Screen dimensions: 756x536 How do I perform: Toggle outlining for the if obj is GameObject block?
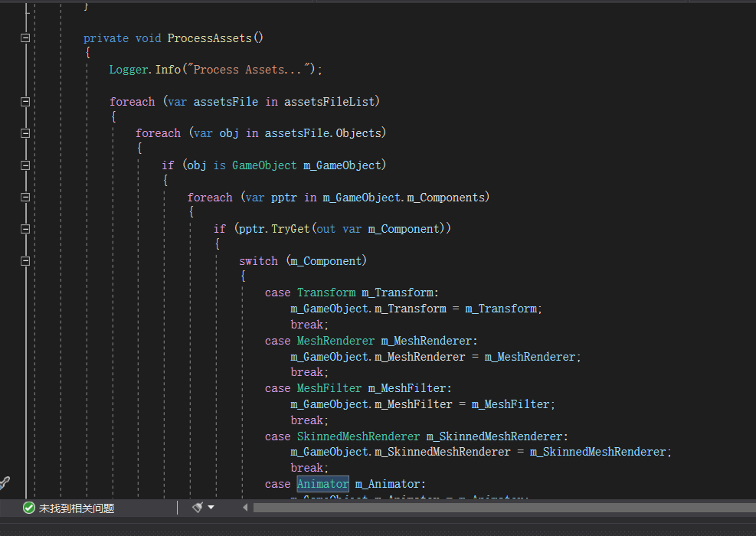(25, 165)
